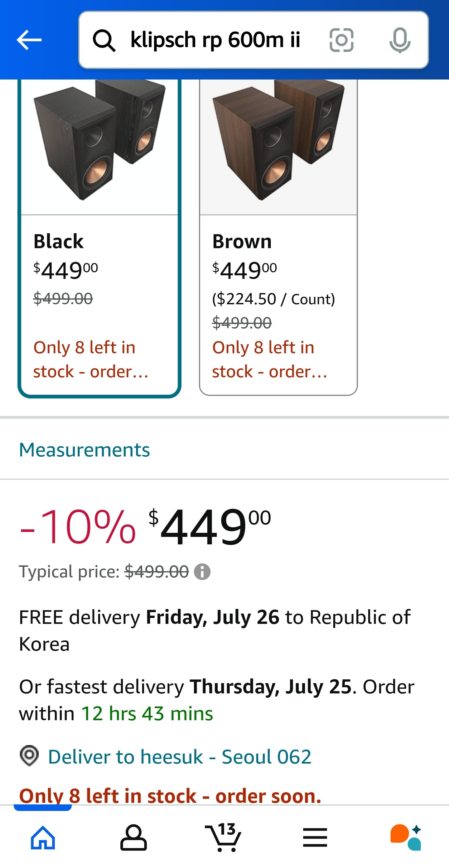
Task: Open the hamburger menu tab
Action: point(315,838)
